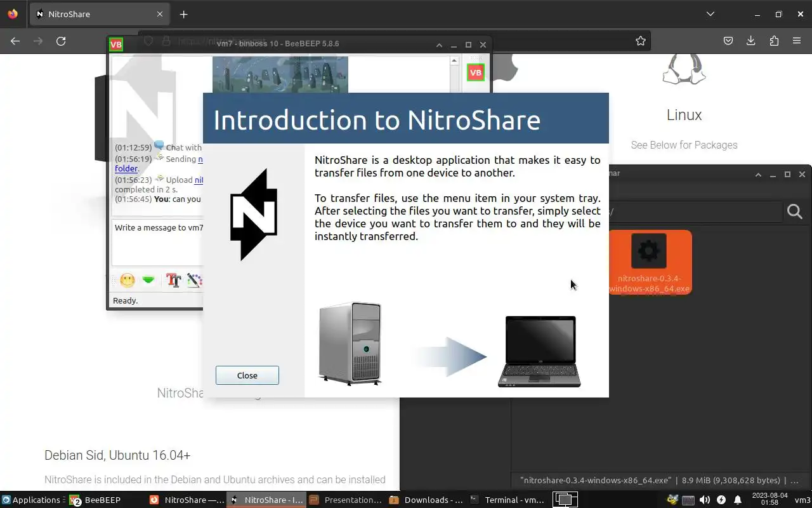The image size is (812, 508).
Task: Click 'See Below for Packages' text
Action: pyautogui.click(x=684, y=145)
